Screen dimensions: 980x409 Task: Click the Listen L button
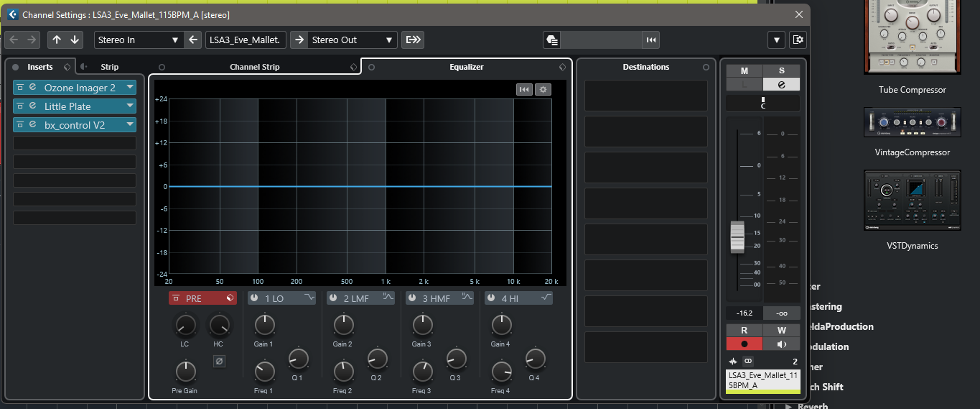tap(744, 84)
